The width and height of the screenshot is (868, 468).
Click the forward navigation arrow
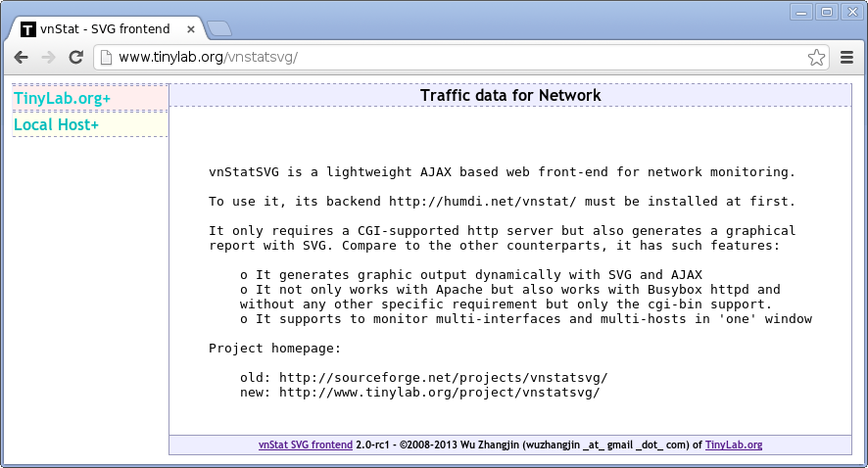coord(48,58)
